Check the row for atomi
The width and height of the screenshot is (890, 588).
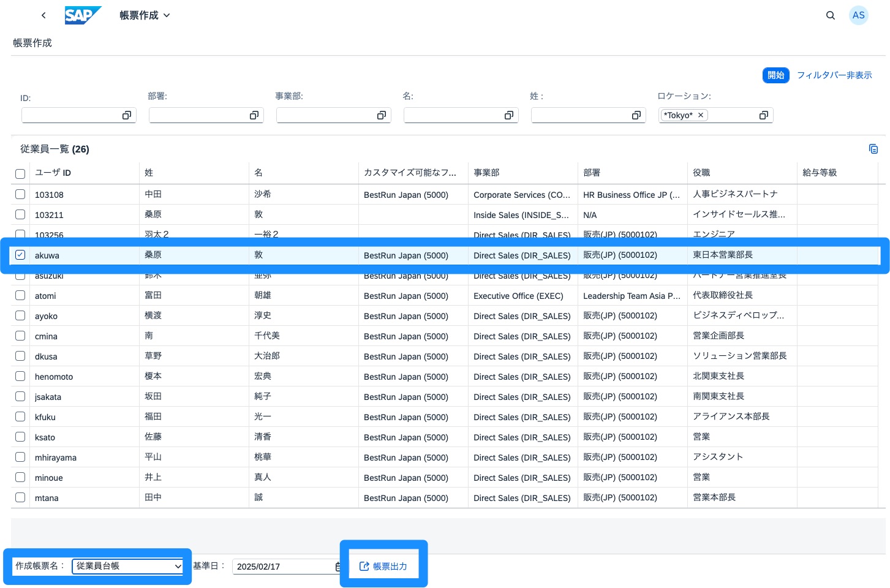pyautogui.click(x=20, y=295)
